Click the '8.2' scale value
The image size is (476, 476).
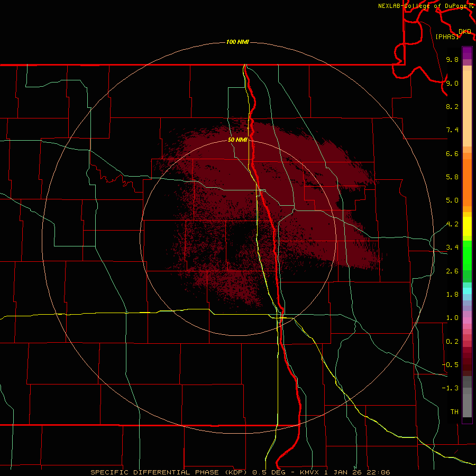452,106
